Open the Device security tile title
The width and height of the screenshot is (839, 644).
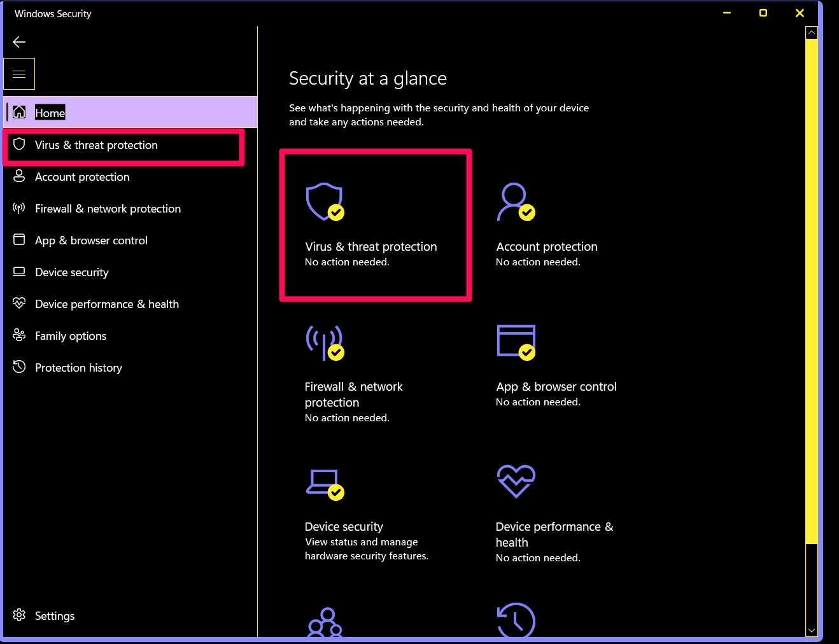click(344, 526)
